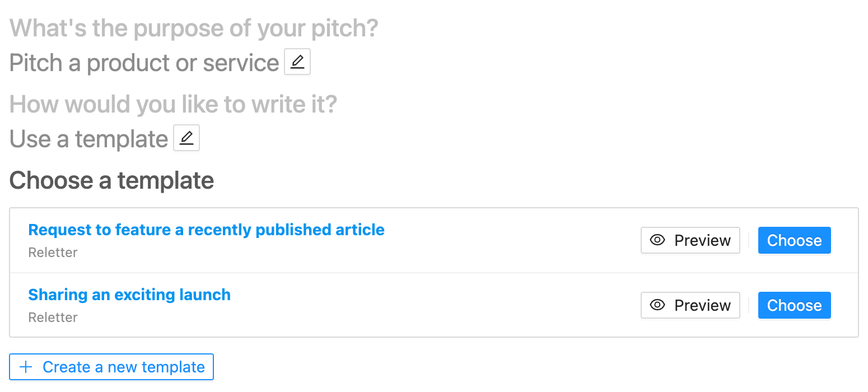Image resolution: width=868 pixels, height=392 pixels.
Task: Click the Use a template answer text
Action: pos(88,139)
